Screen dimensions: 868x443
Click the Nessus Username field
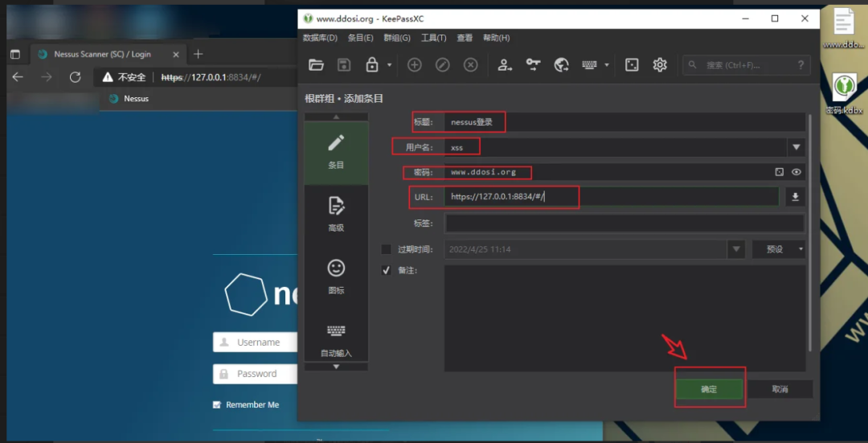pyautogui.click(x=257, y=343)
